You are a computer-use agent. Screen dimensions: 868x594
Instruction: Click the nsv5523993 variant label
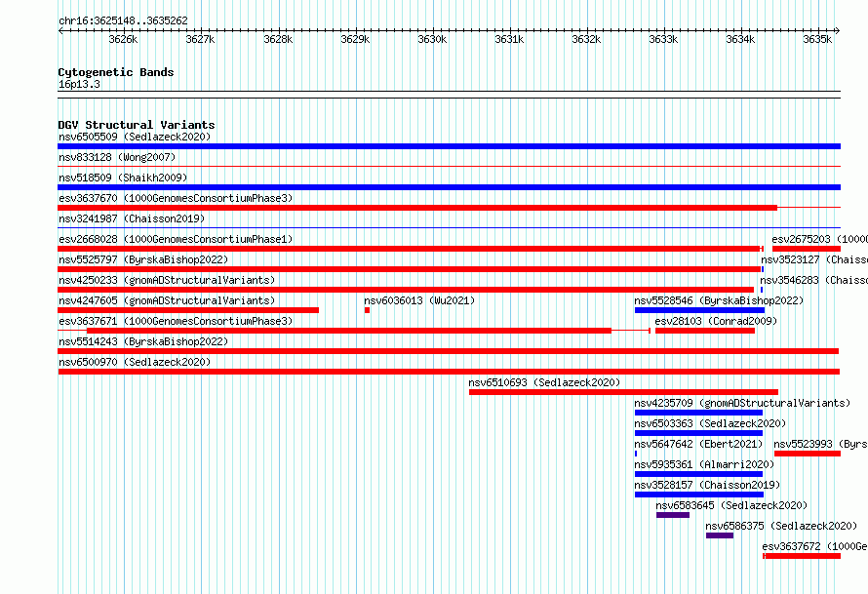coord(820,444)
